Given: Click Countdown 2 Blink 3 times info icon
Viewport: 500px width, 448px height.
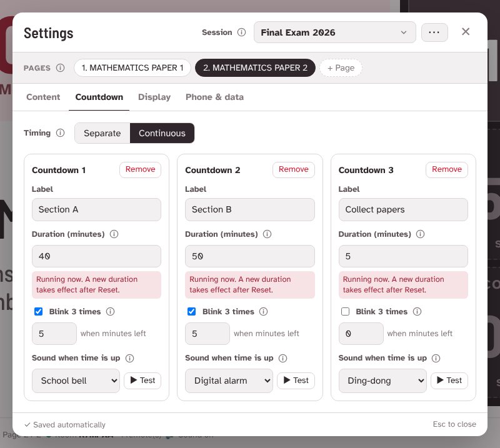Looking at the screenshot, I should pos(263,312).
